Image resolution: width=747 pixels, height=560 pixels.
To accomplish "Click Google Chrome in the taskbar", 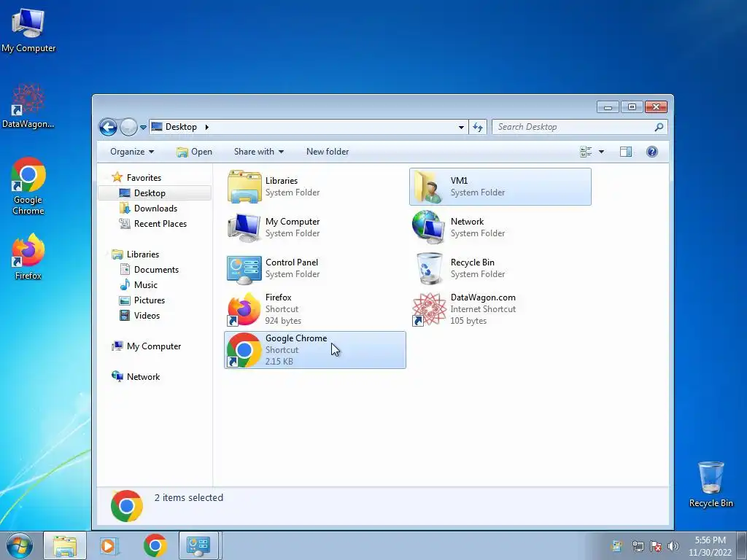I will [x=155, y=545].
